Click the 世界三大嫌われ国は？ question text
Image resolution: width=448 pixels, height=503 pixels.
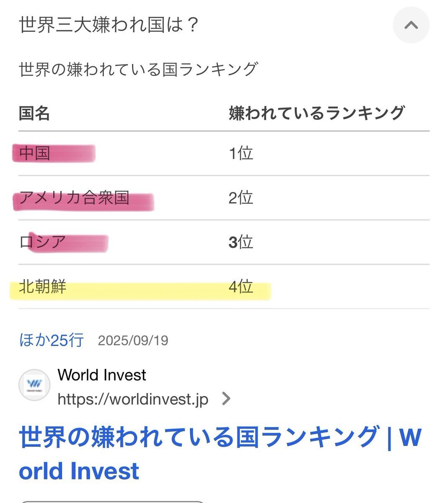click(x=108, y=25)
